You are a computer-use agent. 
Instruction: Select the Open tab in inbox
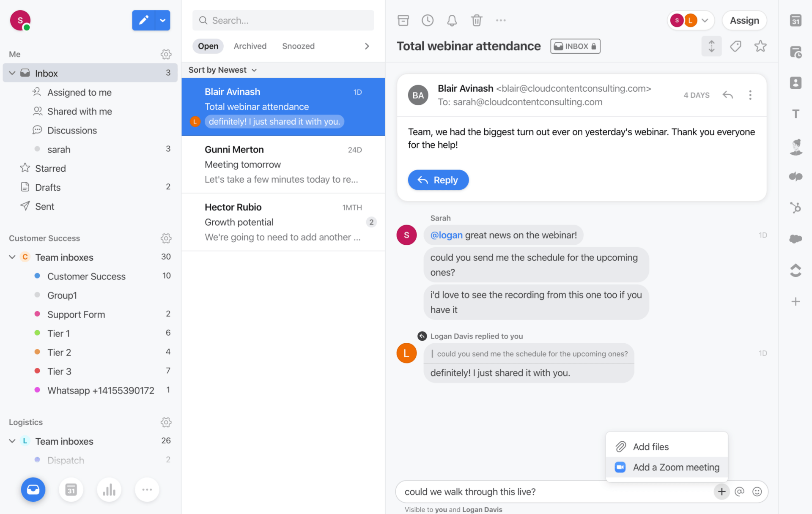208,46
